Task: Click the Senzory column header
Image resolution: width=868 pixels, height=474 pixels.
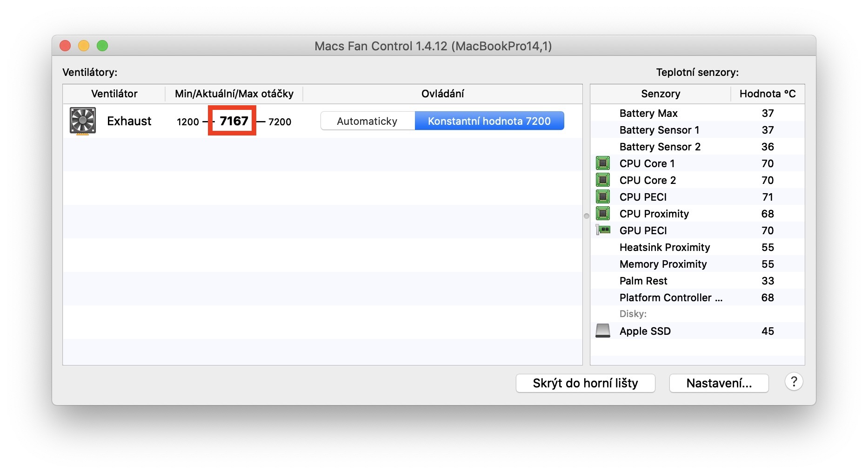Action: coord(661,94)
